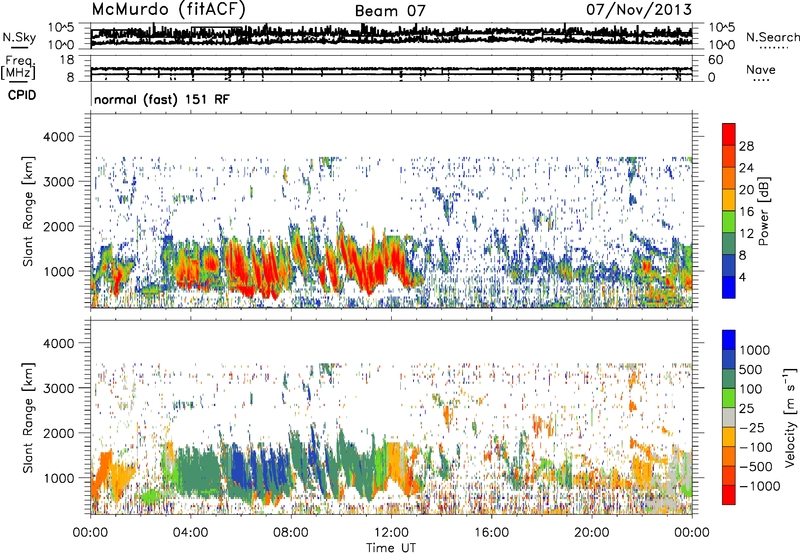
Task: Click '2000' on velocity panel range axis
Action: point(59,433)
